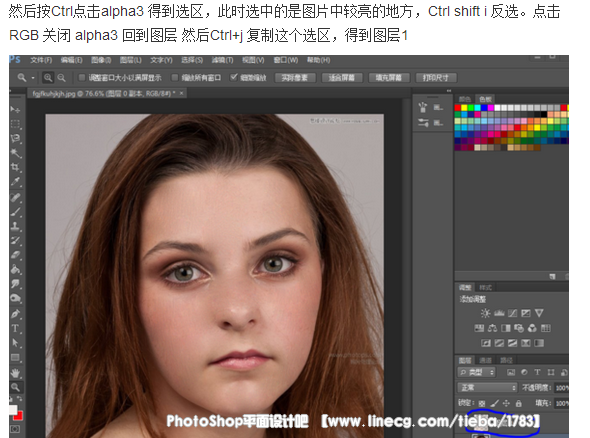This screenshot has height=438, width=590.
Task: Toggle type layer filter
Action: click(x=537, y=372)
